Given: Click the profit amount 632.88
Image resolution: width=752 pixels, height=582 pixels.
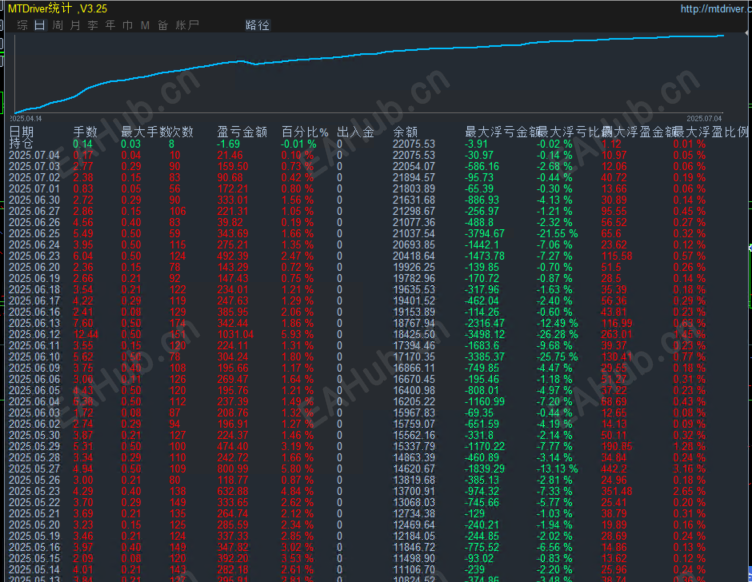Looking at the screenshot, I should (233, 491).
